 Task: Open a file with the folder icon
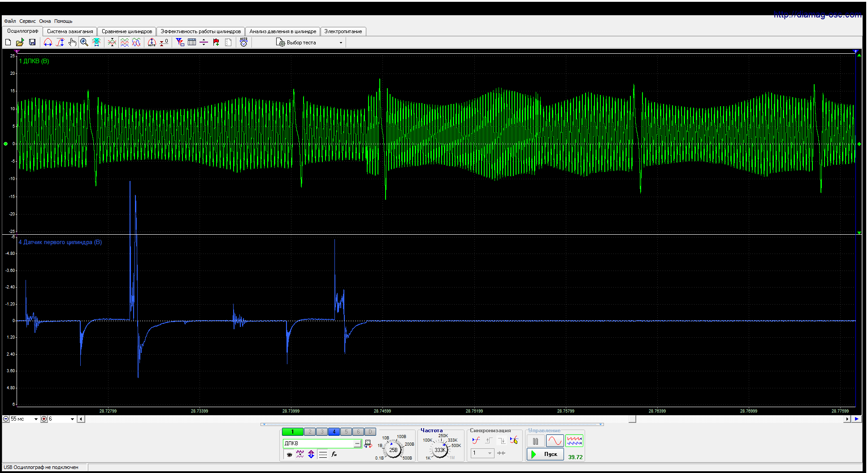coord(20,42)
